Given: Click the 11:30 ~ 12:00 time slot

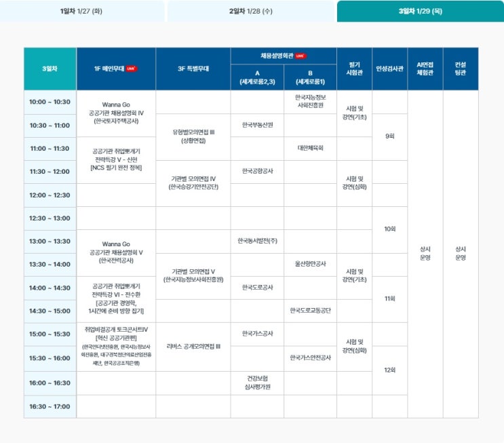Looking at the screenshot, I should pos(50,172).
